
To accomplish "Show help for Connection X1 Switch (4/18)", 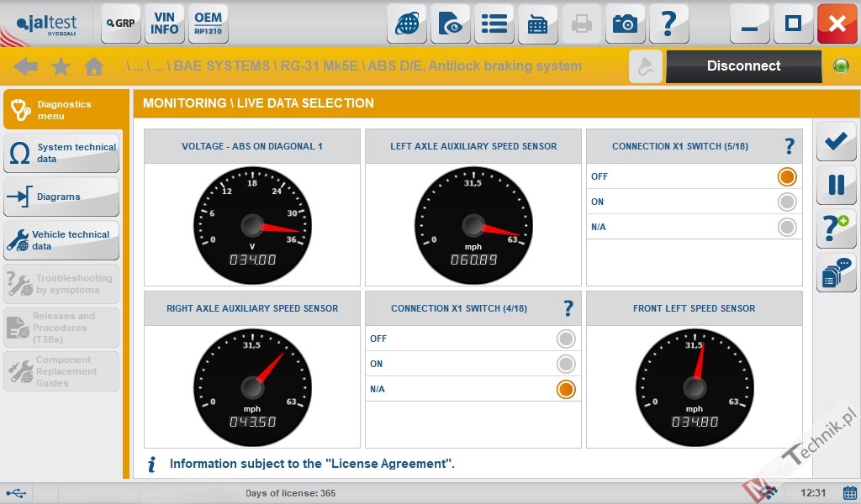I will 568,308.
